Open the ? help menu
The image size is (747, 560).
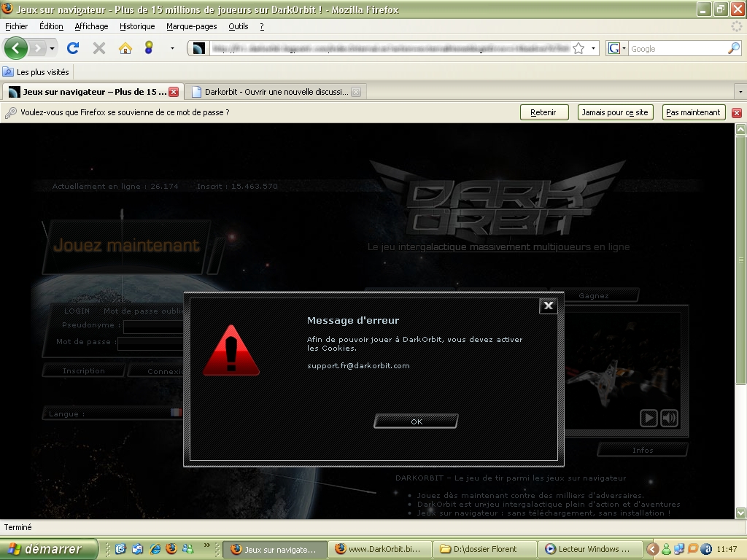click(x=262, y=26)
